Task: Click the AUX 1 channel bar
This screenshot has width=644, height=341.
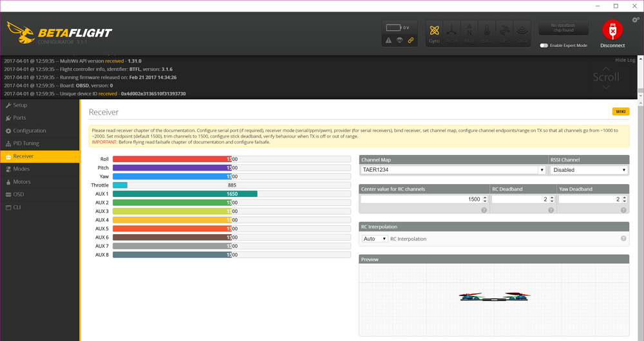Action: click(232, 194)
